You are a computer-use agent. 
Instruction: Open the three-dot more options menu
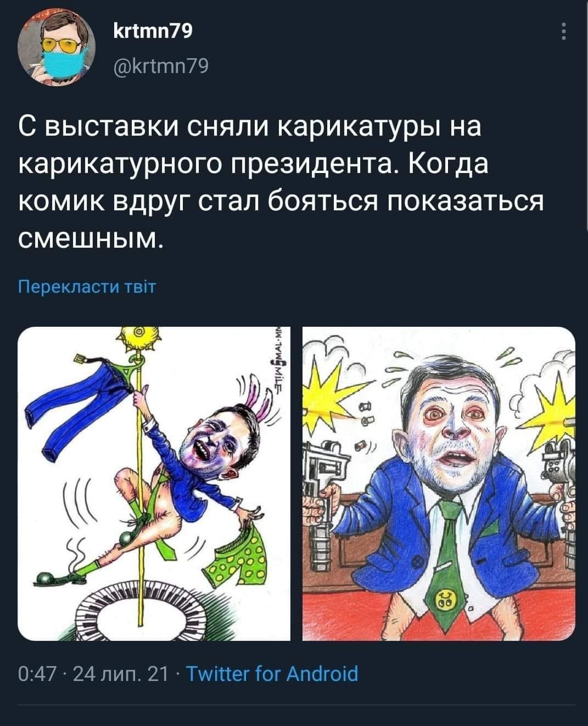tap(563, 32)
